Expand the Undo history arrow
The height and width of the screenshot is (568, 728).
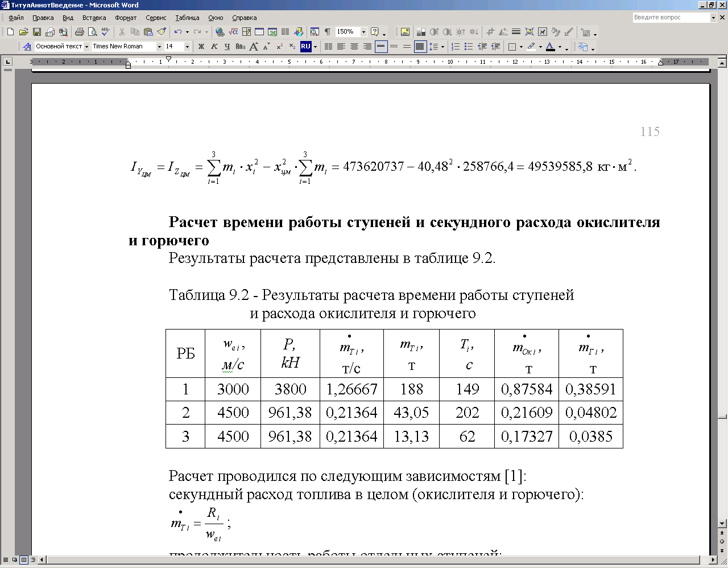click(x=187, y=32)
